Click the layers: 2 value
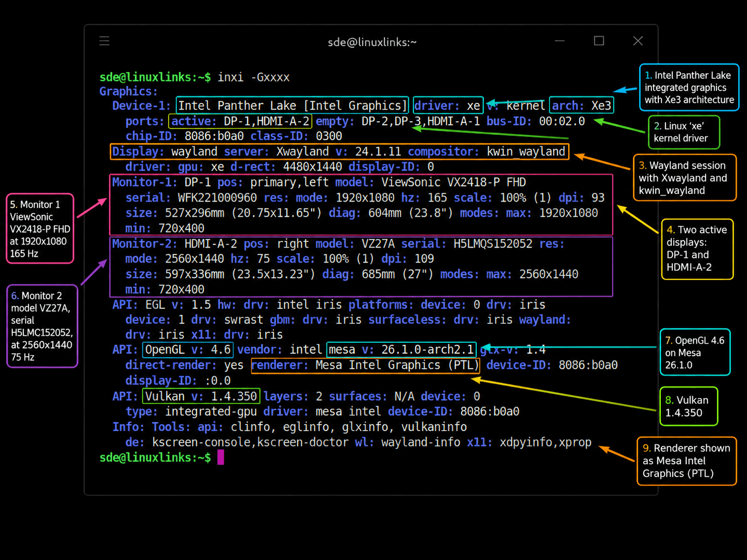The image size is (747, 560). (x=293, y=397)
